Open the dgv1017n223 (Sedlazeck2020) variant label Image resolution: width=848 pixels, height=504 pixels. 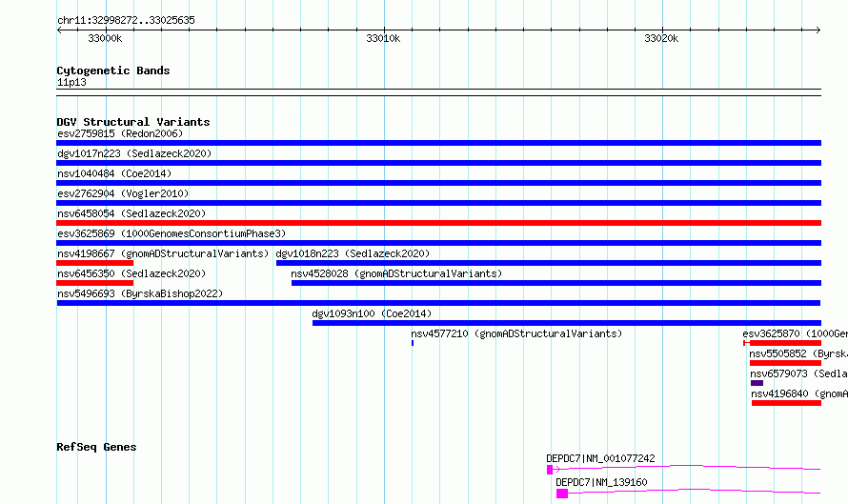pyautogui.click(x=134, y=153)
